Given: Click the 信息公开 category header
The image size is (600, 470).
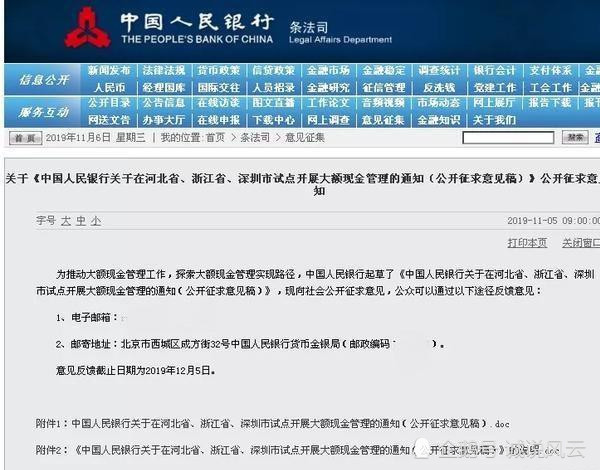Looking at the screenshot, I should [x=44, y=80].
